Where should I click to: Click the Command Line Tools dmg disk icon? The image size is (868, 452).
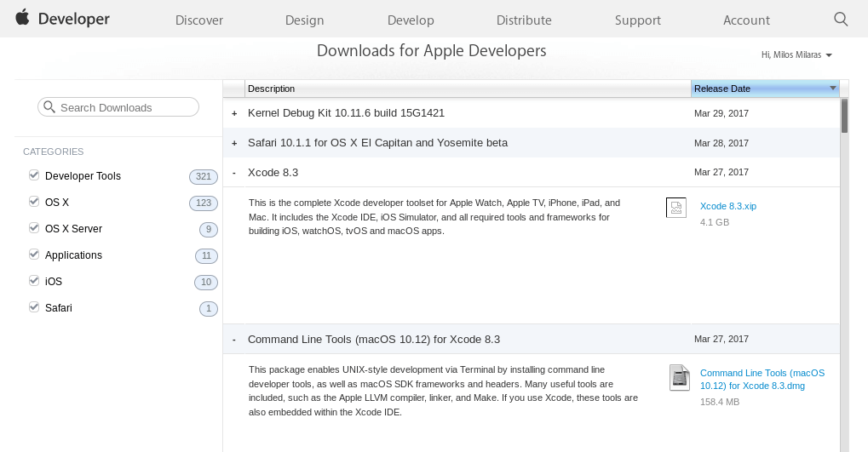[679, 378]
